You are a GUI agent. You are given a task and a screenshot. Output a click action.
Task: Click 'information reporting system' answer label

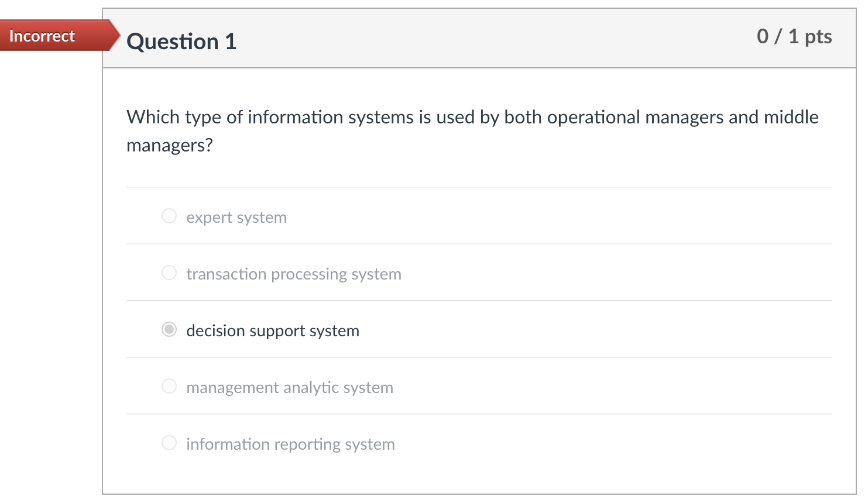[x=290, y=444]
